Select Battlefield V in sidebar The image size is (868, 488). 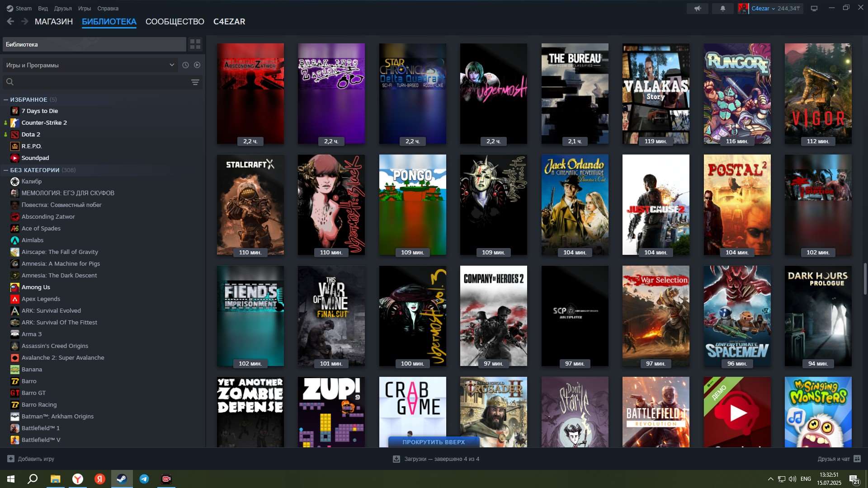click(x=41, y=440)
